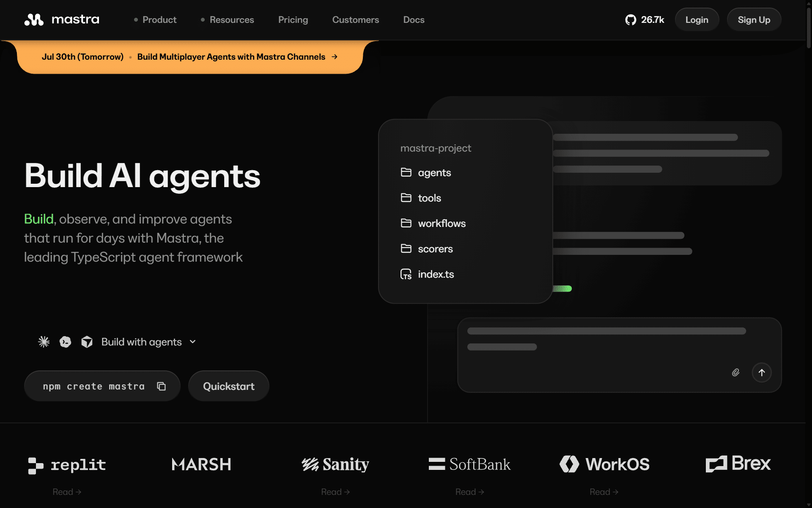
Task: Click the cube agent icon
Action: click(x=87, y=342)
